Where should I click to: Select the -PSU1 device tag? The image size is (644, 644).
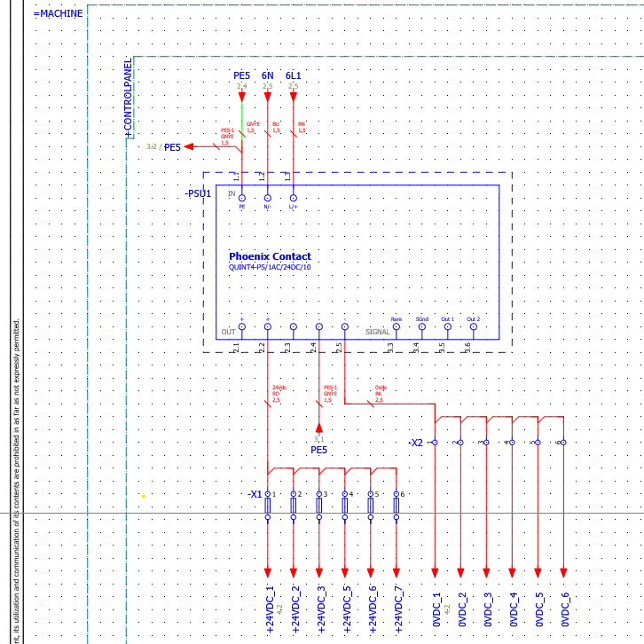pos(198,193)
